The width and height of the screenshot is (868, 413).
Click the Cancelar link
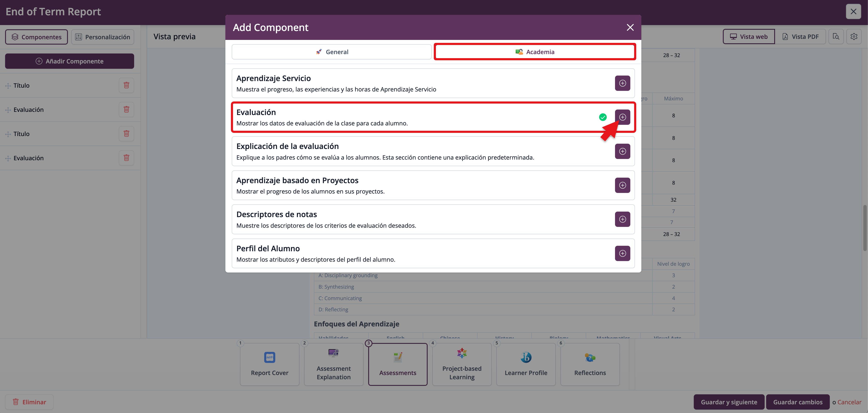(x=849, y=402)
